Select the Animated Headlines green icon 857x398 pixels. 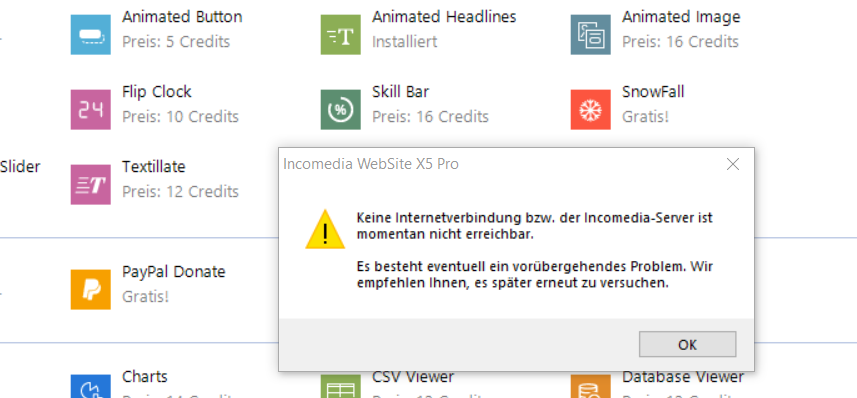(x=341, y=35)
